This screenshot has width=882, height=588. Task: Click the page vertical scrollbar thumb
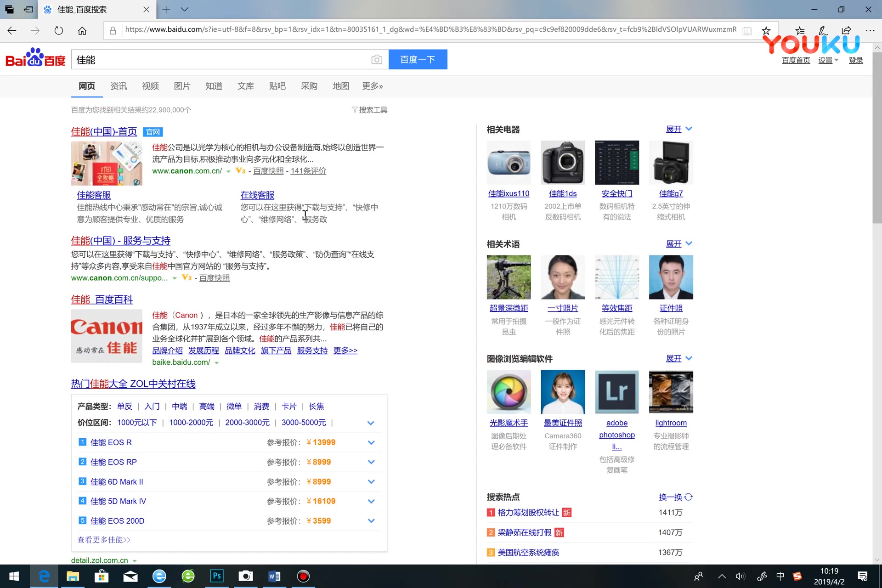tap(877, 138)
